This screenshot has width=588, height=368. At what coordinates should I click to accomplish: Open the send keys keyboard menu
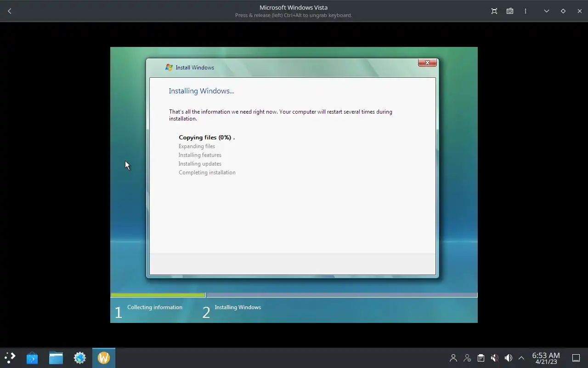tap(510, 11)
